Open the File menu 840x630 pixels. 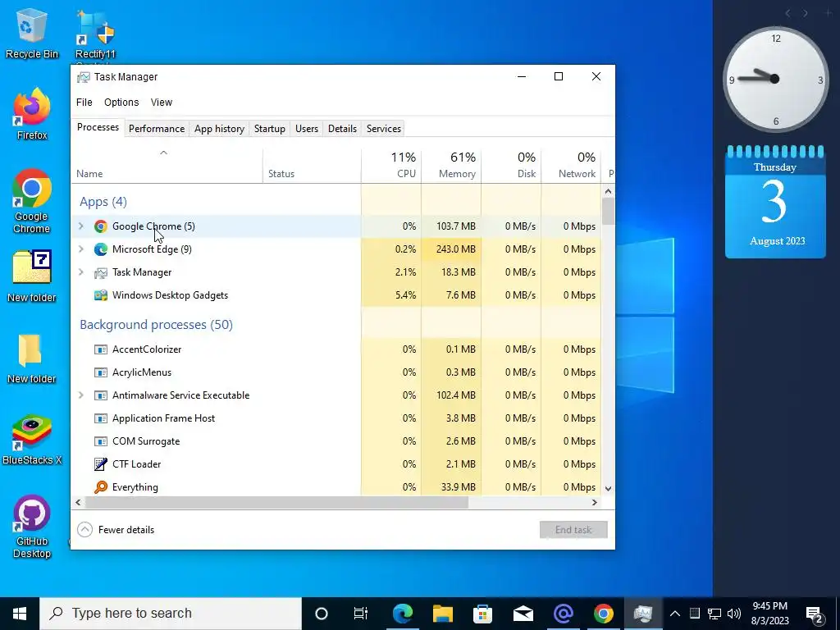tap(84, 103)
